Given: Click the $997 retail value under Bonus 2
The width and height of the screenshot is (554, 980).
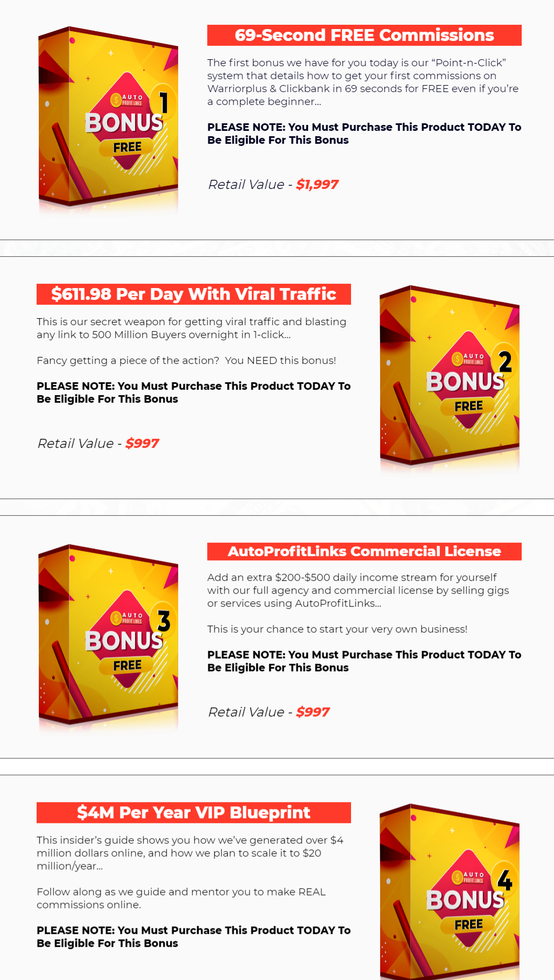Looking at the screenshot, I should pyautogui.click(x=142, y=444).
